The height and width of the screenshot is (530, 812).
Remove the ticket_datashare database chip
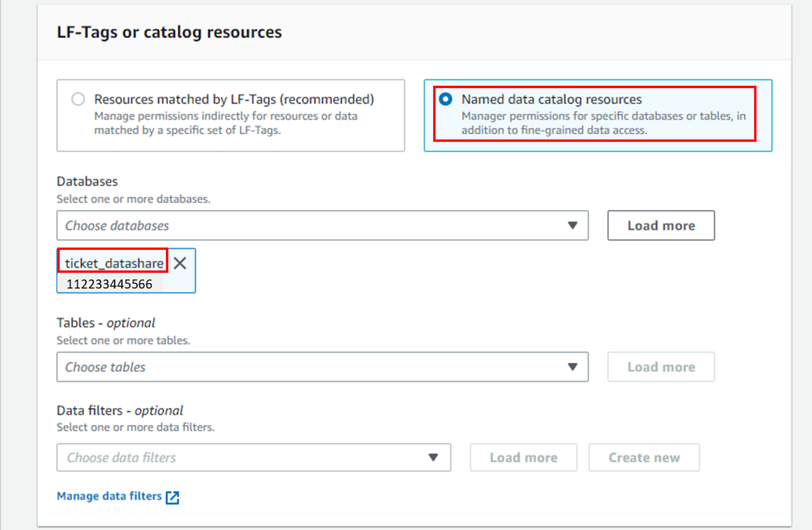(179, 263)
